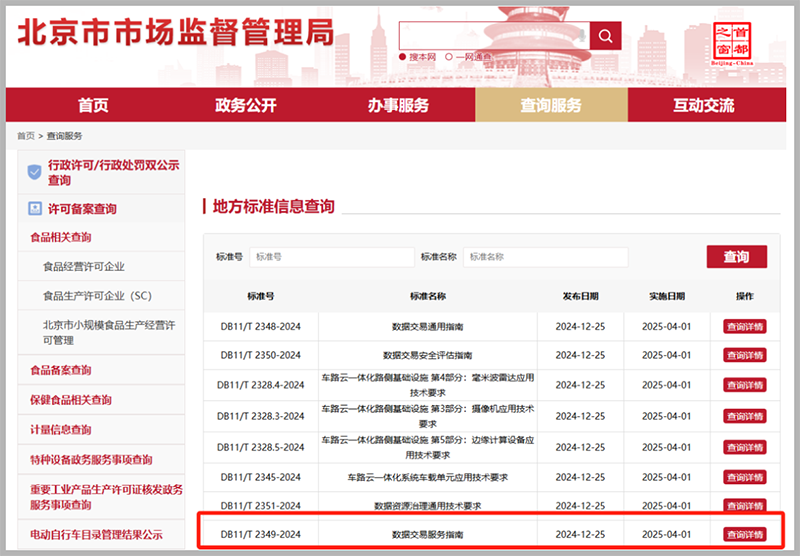Image resolution: width=800 pixels, height=556 pixels.
Task: Click 查询服务 in the breadcrumb
Action: click(64, 136)
